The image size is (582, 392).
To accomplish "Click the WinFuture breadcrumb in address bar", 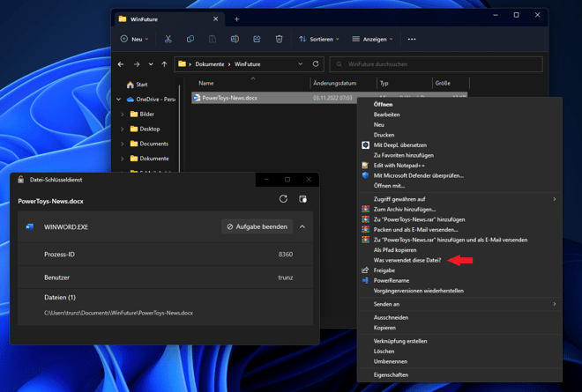I will pos(247,64).
